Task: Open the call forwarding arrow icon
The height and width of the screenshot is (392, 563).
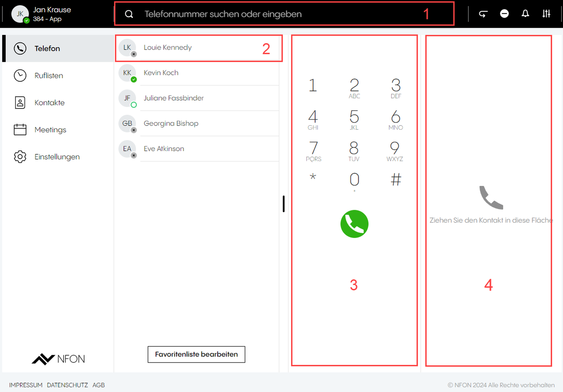Action: pos(483,14)
